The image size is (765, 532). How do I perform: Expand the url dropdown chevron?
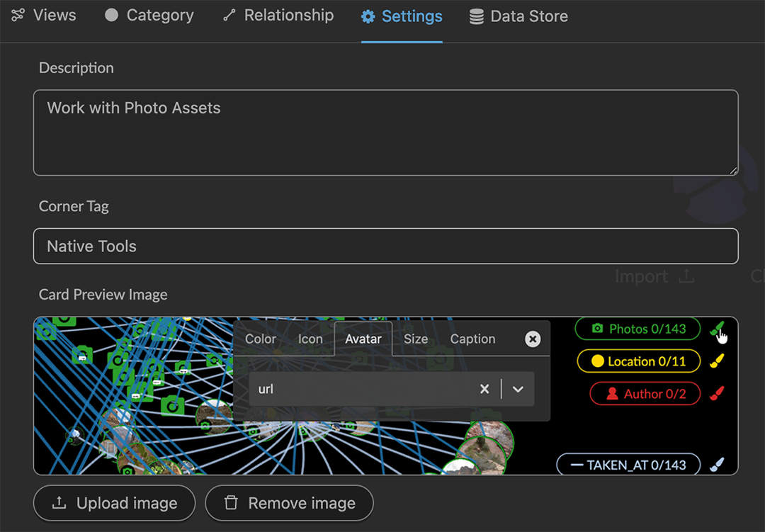click(518, 389)
